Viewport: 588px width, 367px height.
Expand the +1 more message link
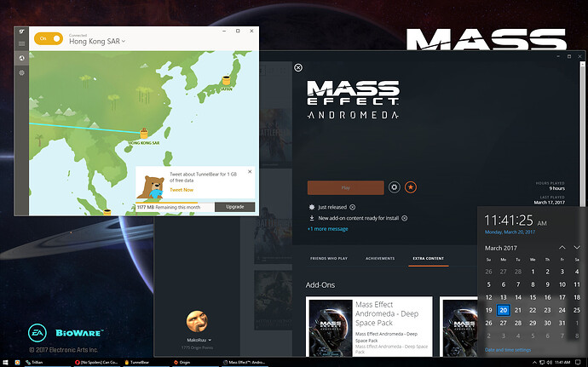(328, 229)
